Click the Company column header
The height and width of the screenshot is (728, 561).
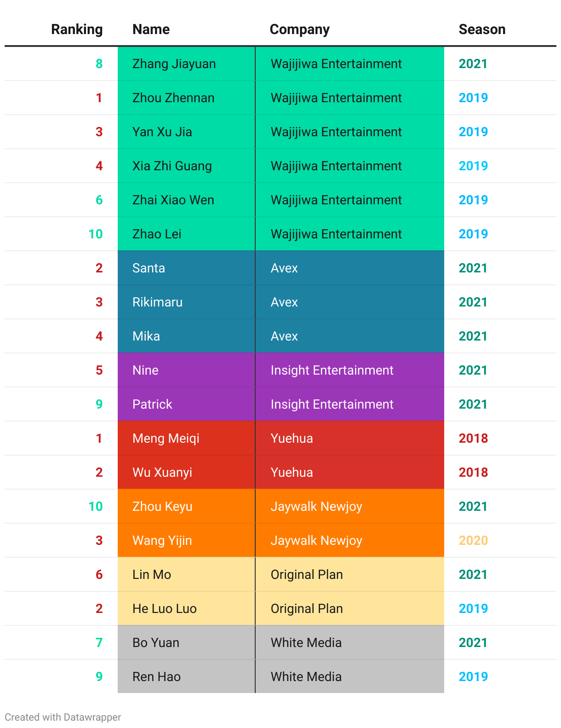(299, 29)
